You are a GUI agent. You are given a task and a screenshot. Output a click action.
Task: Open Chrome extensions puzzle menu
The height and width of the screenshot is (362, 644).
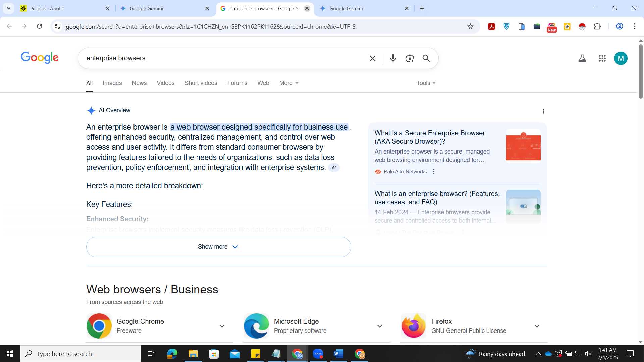click(x=597, y=26)
